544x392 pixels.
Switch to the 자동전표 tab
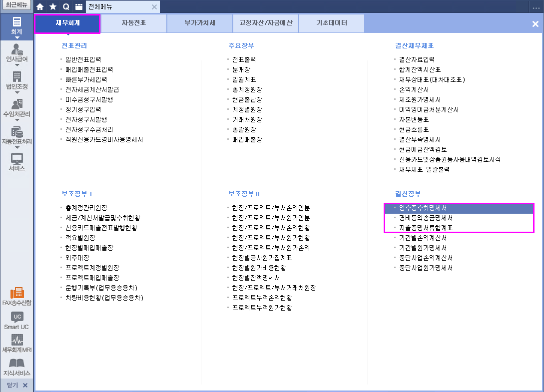click(x=134, y=23)
